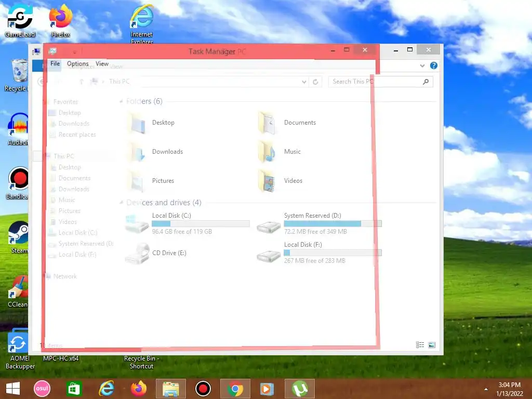The height and width of the screenshot is (399, 532).
Task: Click the System Reserved (D:) usage bar
Action: point(332,223)
